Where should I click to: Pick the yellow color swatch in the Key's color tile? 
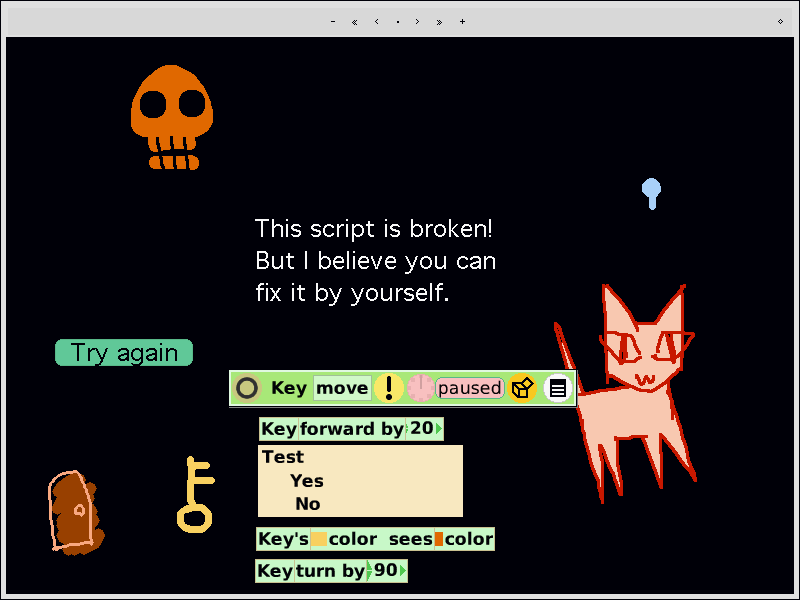[319, 539]
